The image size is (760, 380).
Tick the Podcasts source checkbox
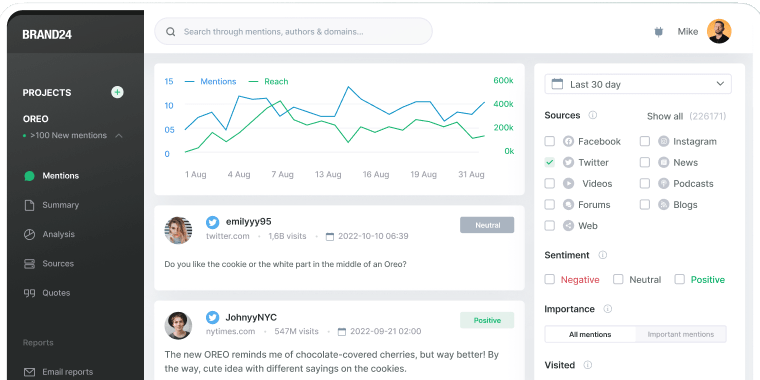coord(645,184)
